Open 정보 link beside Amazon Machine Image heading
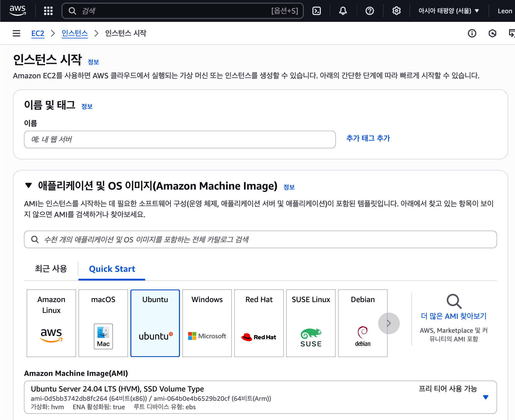Viewport: 515px width, 420px height. 289,187
